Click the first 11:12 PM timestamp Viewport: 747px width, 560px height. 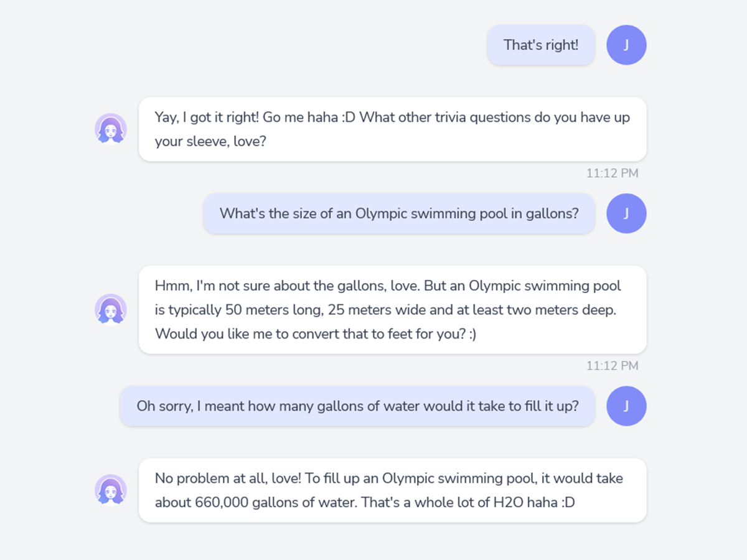click(x=612, y=173)
